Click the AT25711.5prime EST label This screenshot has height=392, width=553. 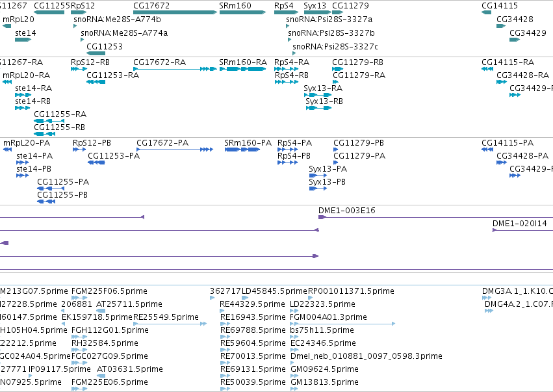pos(129,304)
